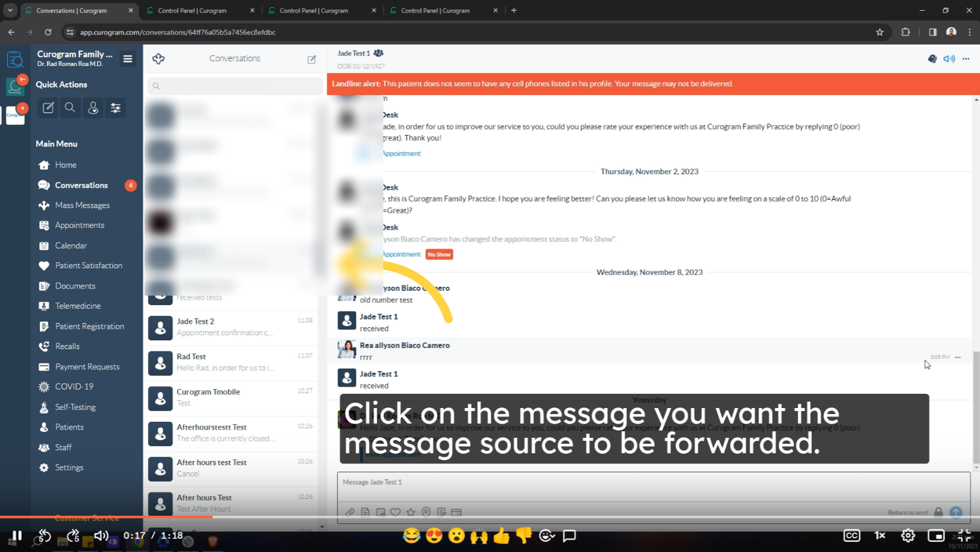Open the green practice icon with 9+ badge
The width and height of the screenshot is (980, 552).
pyautogui.click(x=15, y=87)
